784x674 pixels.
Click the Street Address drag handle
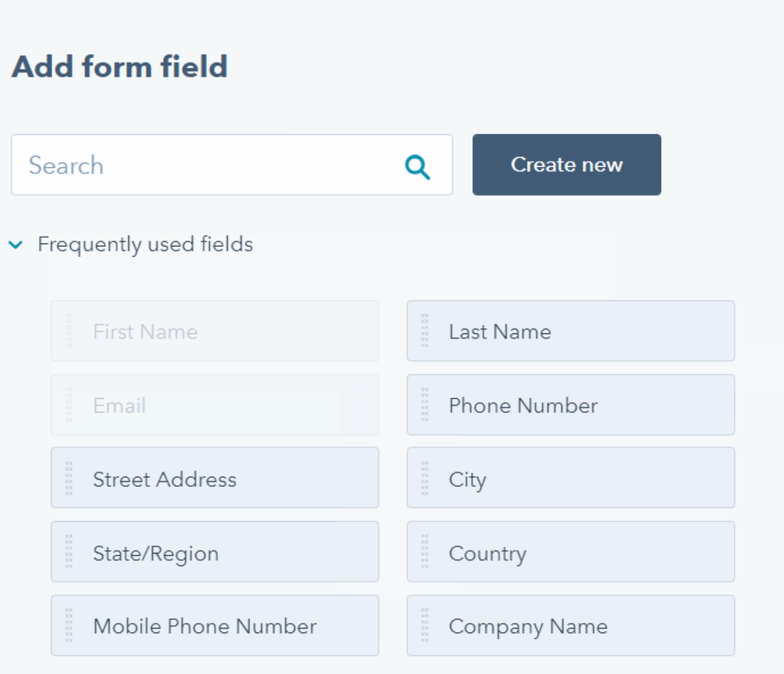coord(69,478)
